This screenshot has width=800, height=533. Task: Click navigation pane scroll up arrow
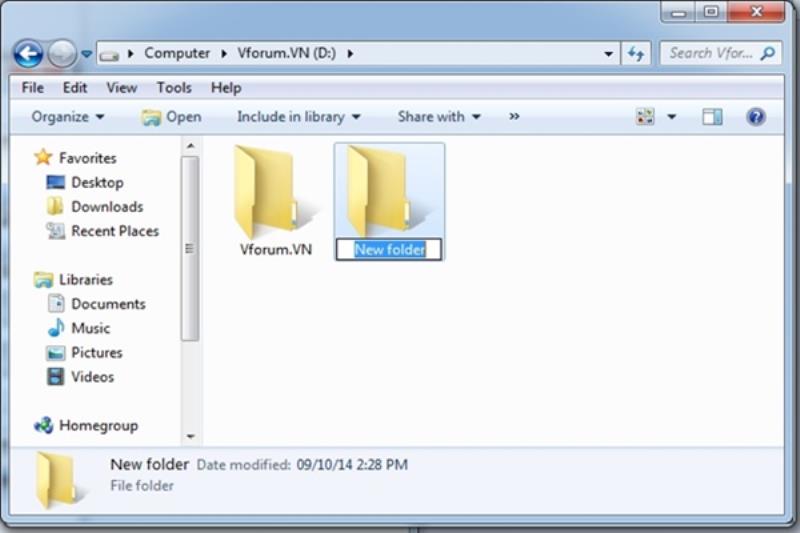coord(190,146)
